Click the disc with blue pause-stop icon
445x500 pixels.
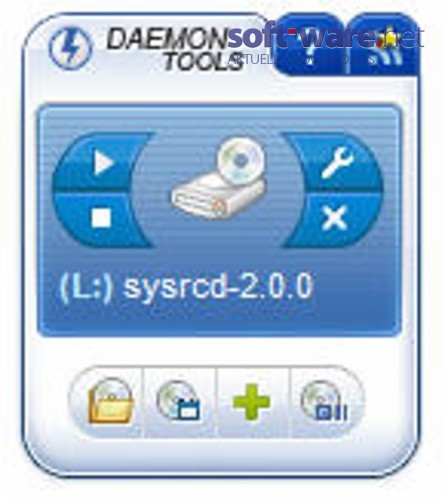pos(325,401)
